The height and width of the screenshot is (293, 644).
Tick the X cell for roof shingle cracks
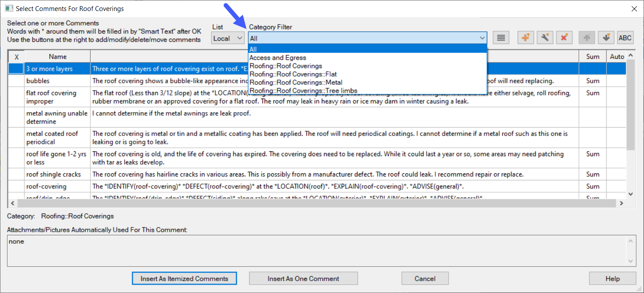(16, 174)
